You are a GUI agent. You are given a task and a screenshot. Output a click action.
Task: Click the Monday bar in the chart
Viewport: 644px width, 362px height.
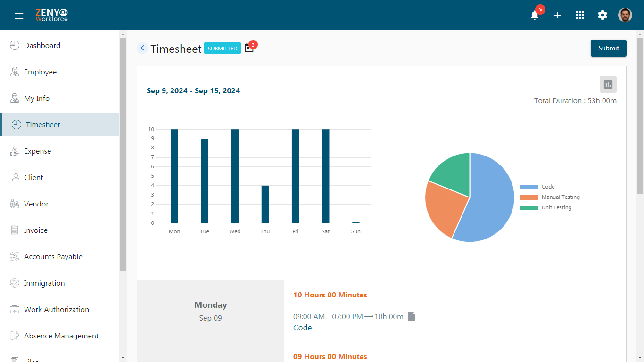[174, 176]
